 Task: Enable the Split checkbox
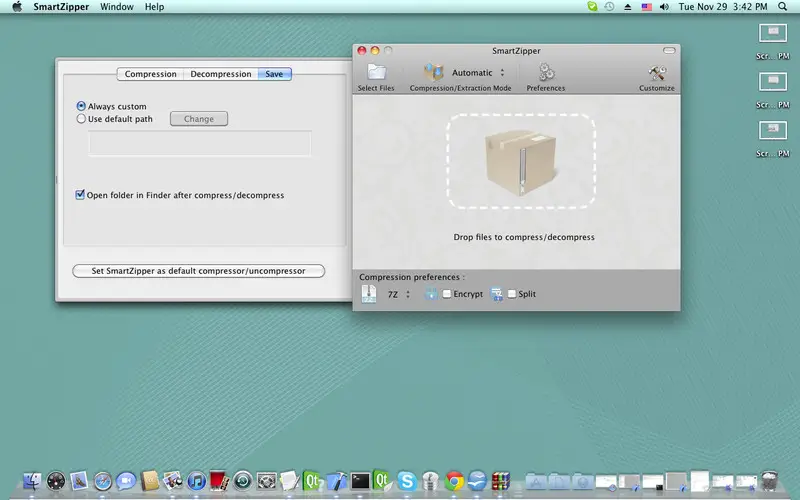coord(512,294)
